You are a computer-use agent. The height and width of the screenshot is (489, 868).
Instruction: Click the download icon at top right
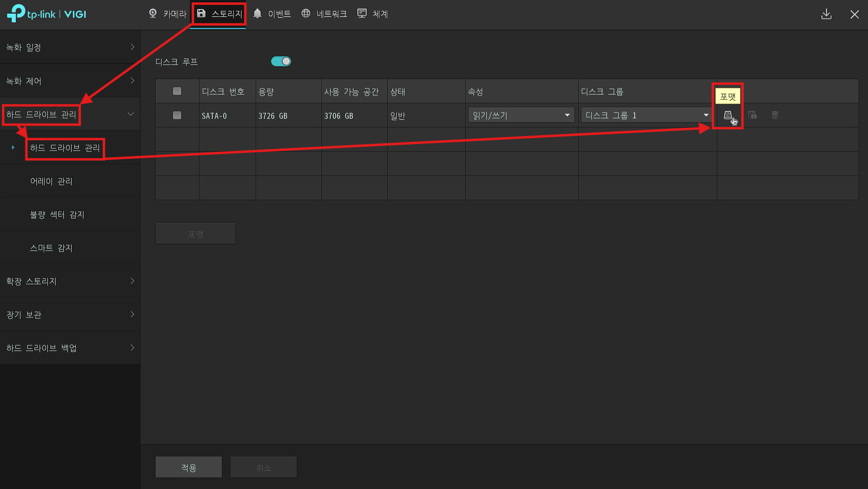pos(826,14)
